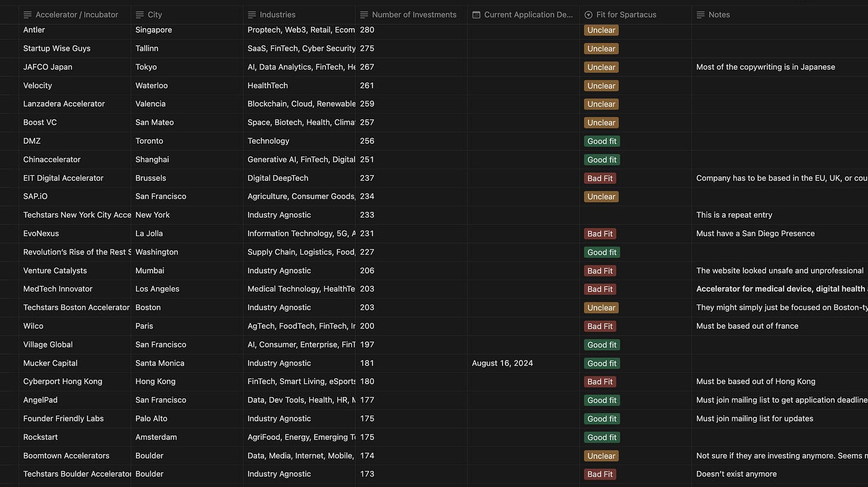This screenshot has width=868, height=487.
Task: Click the Bad Fit tag for EvoNexus
Action: (600, 234)
